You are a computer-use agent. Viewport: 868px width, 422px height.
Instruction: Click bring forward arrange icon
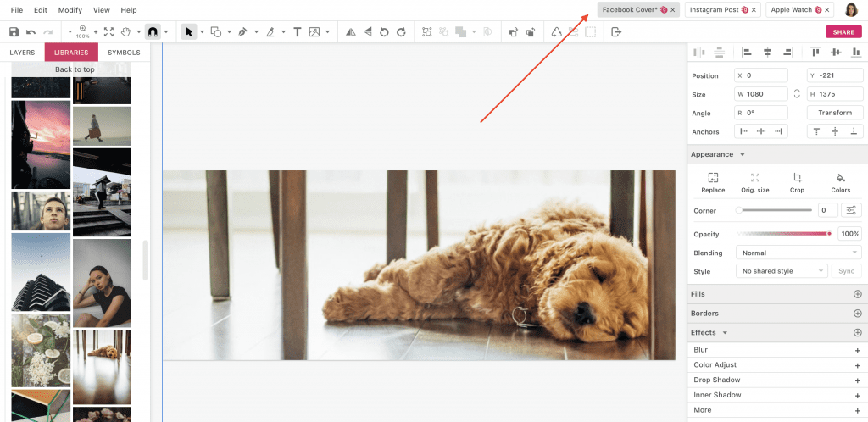pos(513,32)
